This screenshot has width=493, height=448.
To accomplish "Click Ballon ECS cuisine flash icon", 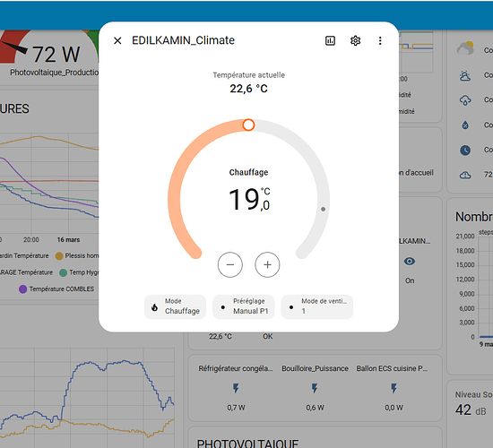I will tap(394, 388).
